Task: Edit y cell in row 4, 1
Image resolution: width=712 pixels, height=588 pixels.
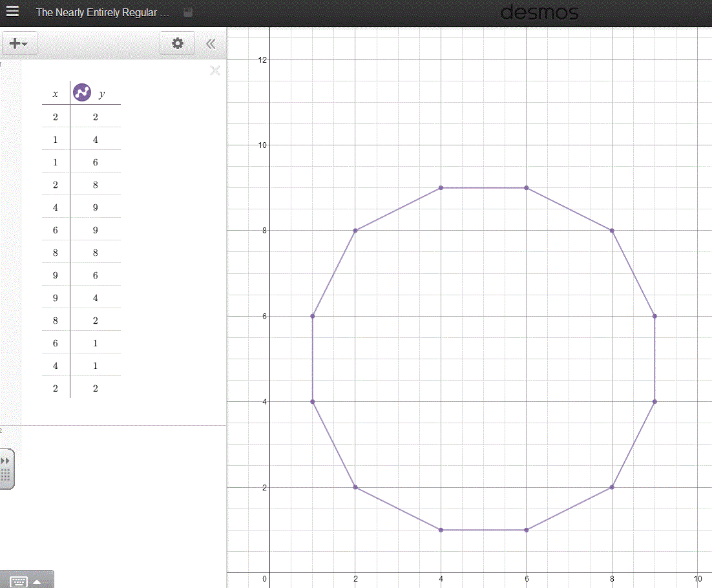Action: point(96,366)
